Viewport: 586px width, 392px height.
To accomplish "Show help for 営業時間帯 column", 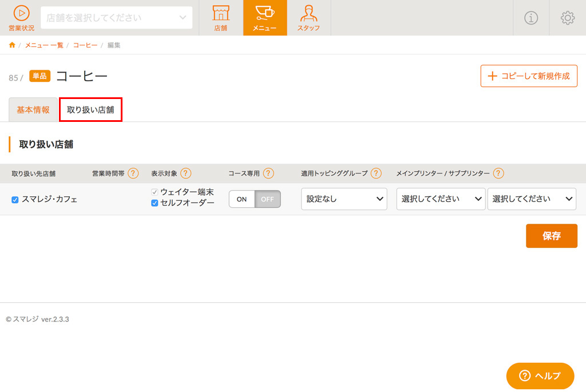I will point(133,173).
